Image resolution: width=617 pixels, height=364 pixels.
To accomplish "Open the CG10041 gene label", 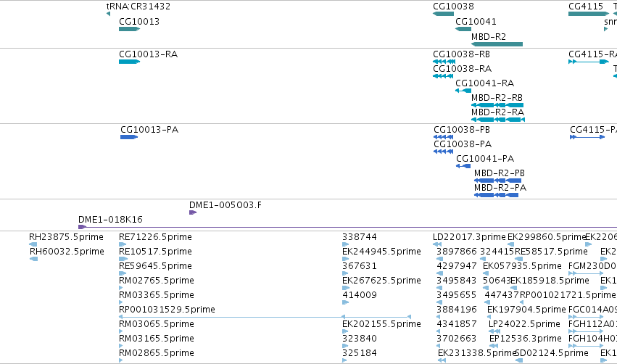I will [476, 22].
